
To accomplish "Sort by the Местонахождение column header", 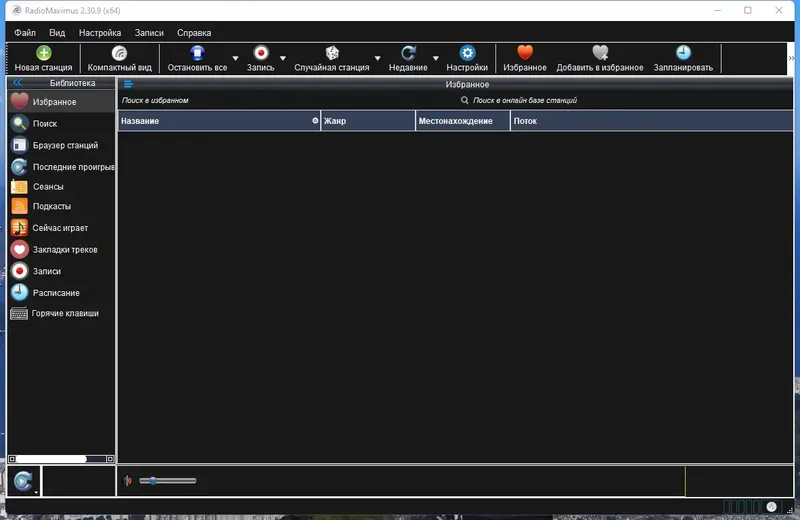I will 463,121.
